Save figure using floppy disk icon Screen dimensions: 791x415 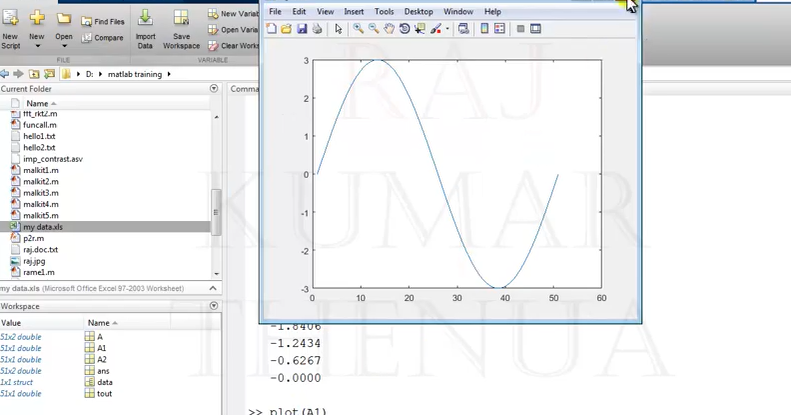pos(302,29)
